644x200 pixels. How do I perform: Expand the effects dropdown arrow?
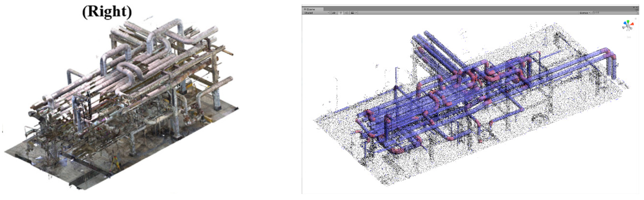(356, 13)
